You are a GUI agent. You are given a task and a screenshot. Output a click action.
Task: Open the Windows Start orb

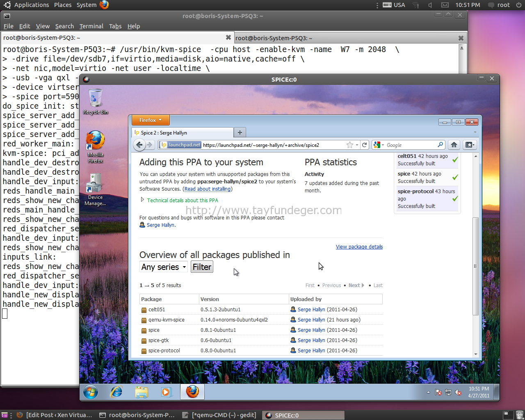point(91,392)
